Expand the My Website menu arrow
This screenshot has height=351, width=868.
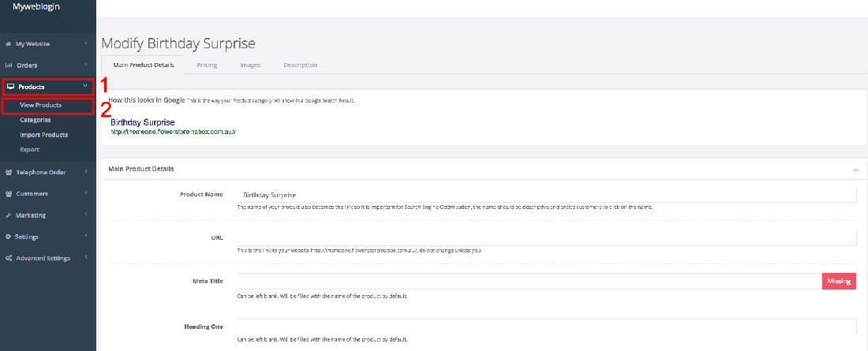tap(85, 44)
